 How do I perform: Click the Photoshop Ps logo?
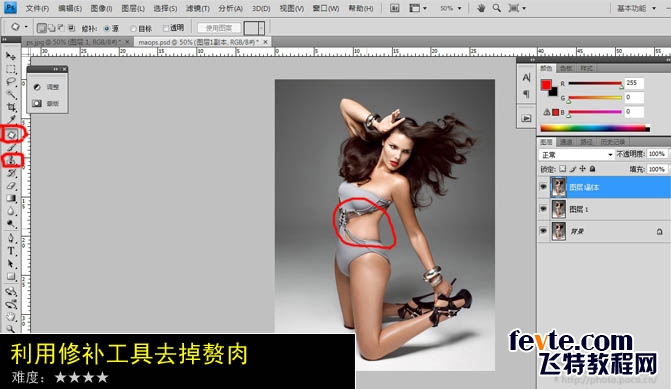coord(11,8)
